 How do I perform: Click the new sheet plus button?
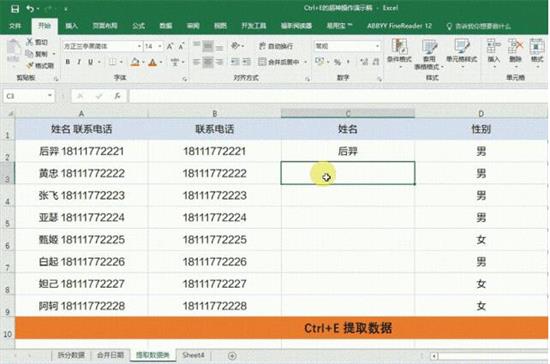coord(232,356)
